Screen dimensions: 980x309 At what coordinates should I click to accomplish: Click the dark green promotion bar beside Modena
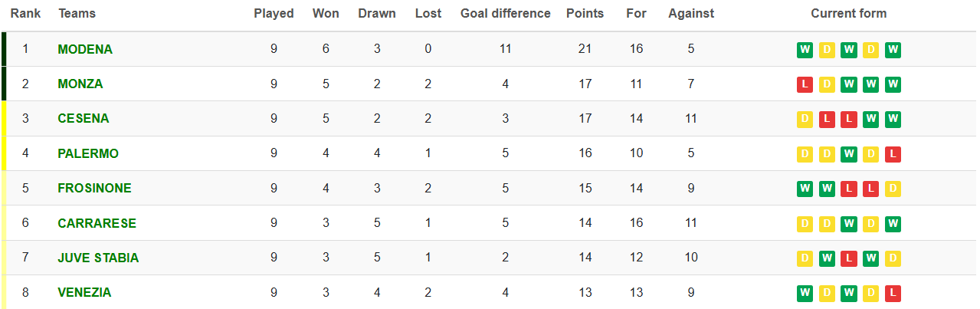4,49
